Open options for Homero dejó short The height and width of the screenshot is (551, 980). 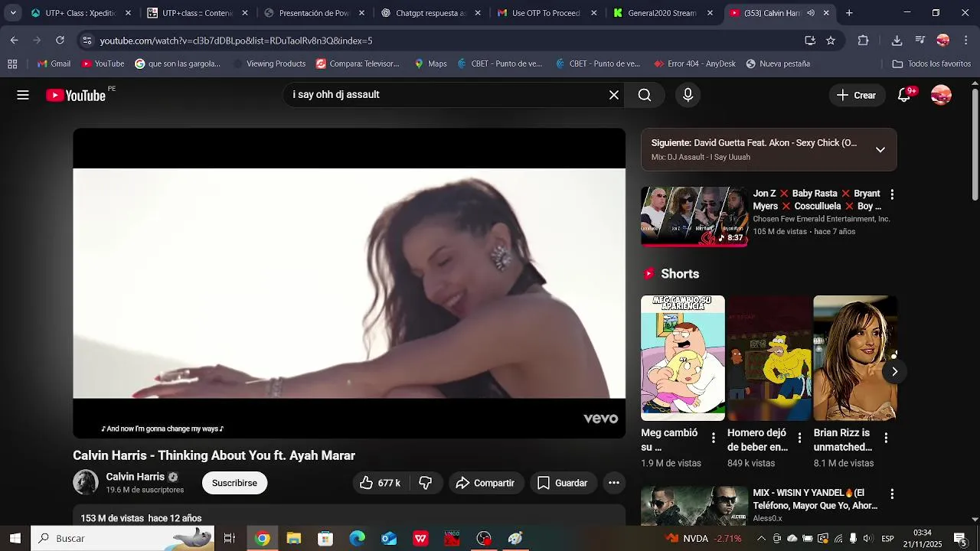[x=799, y=438]
